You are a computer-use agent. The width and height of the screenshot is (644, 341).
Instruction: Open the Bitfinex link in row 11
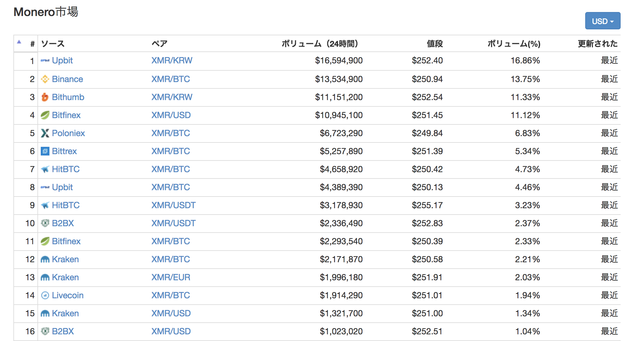(66, 241)
